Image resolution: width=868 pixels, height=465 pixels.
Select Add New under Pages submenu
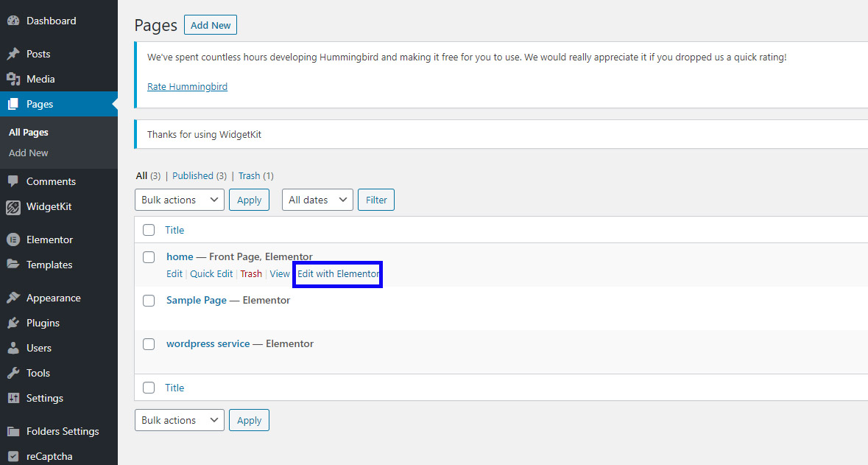(28, 153)
